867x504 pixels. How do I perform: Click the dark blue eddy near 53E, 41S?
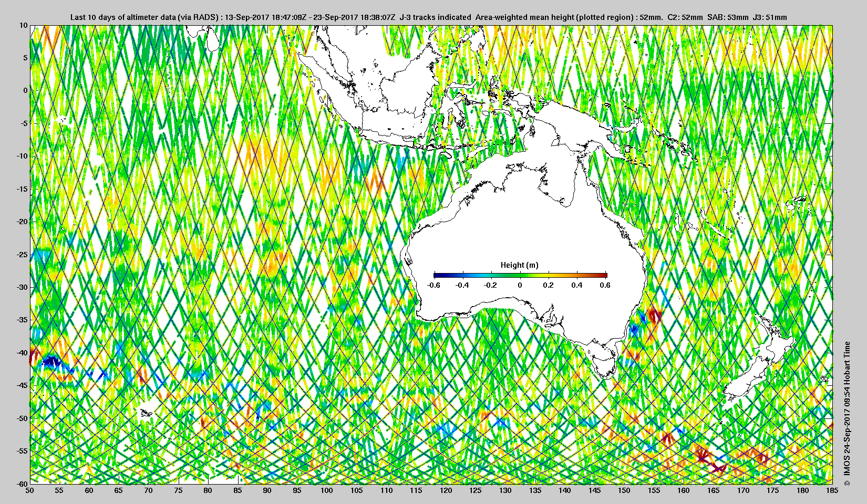click(x=52, y=362)
